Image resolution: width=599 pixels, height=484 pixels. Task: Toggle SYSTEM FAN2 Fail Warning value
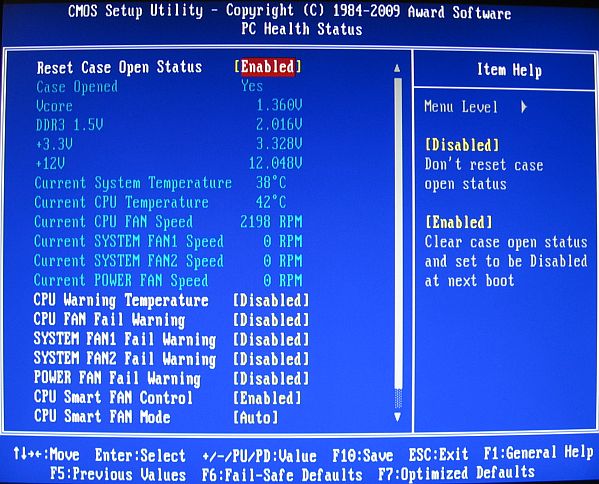(271, 359)
